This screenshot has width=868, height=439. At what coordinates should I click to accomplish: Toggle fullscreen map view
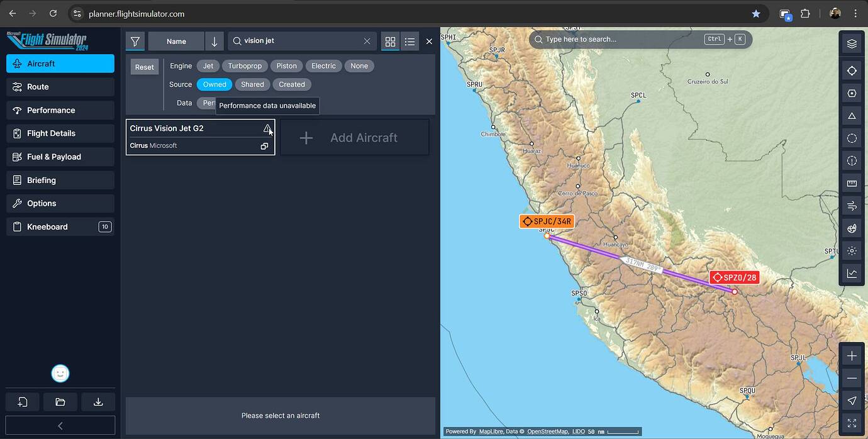(852, 423)
